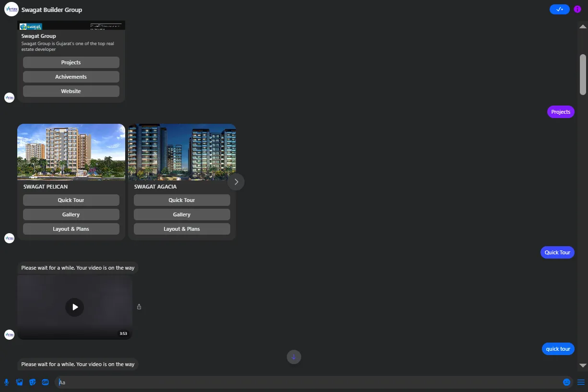The height and width of the screenshot is (392, 588).
Task: Click the Projects button in Swagat Group card
Action: (x=71, y=62)
